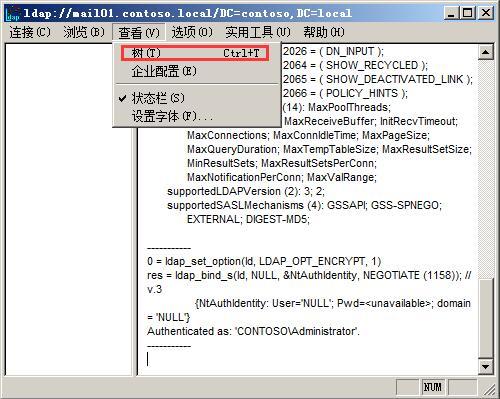Click the line starting 'MaxConnections; MaxConnIdleTime'
Image resolution: width=500 pixels, height=399 pixels.
[x=308, y=135]
